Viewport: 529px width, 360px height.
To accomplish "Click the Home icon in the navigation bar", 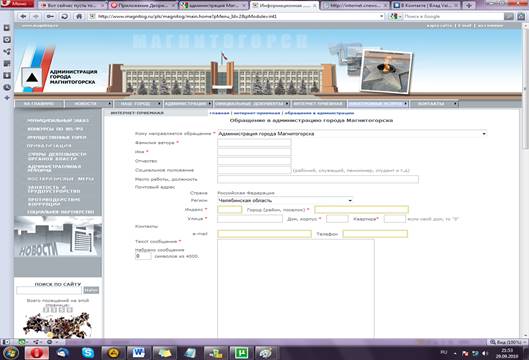I will click(x=79, y=16).
